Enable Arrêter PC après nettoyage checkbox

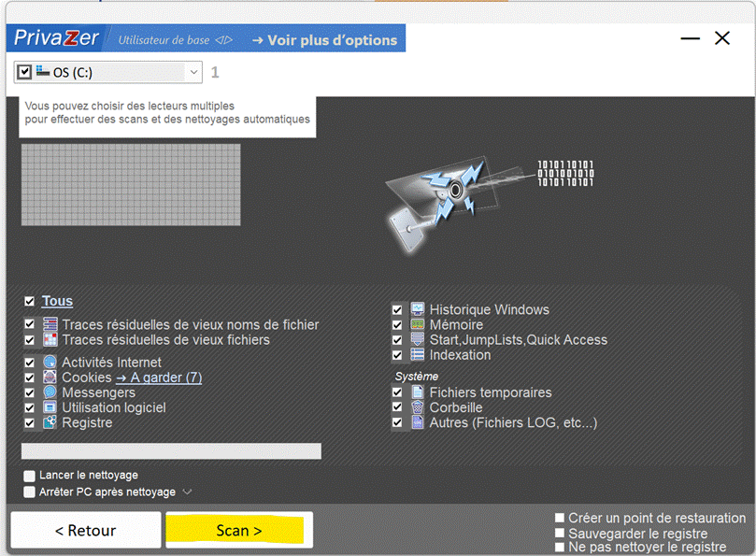(29, 492)
